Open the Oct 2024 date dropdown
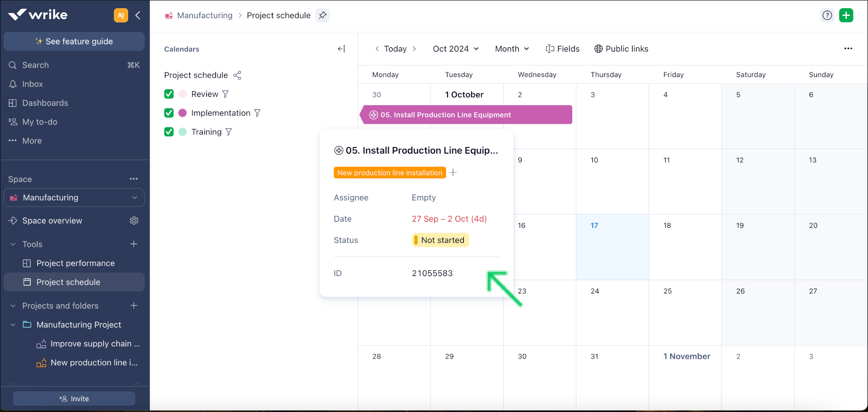The width and height of the screenshot is (868, 412). coord(456,49)
